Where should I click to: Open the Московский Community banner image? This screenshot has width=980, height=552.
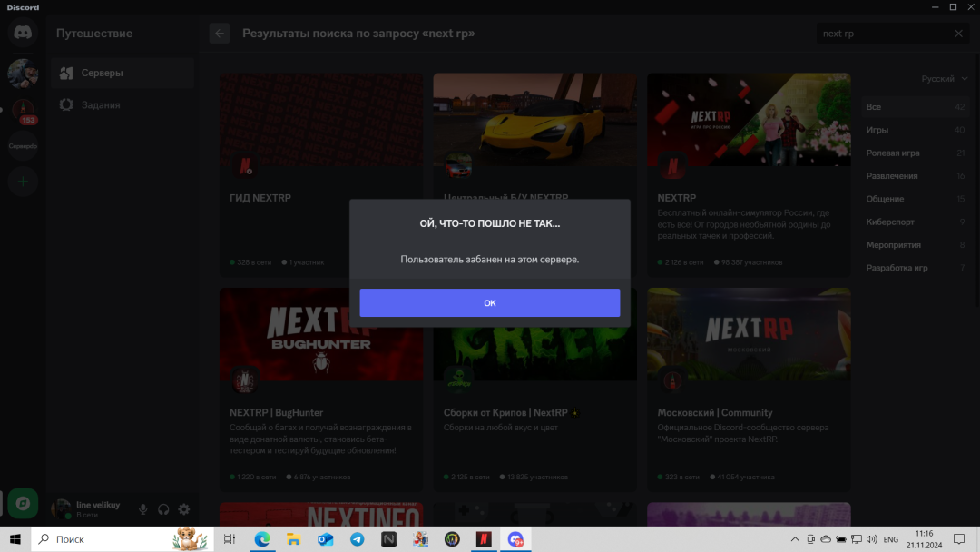pyautogui.click(x=749, y=334)
